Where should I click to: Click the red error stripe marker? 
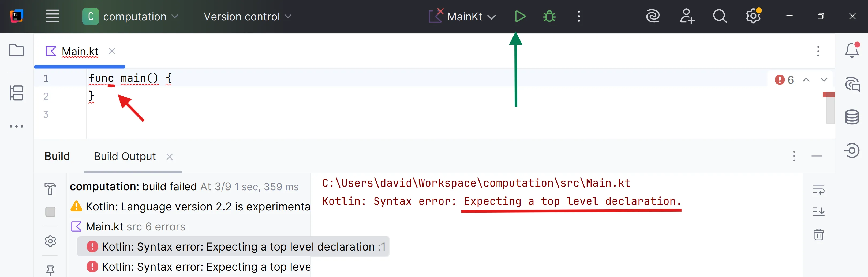coord(828,94)
